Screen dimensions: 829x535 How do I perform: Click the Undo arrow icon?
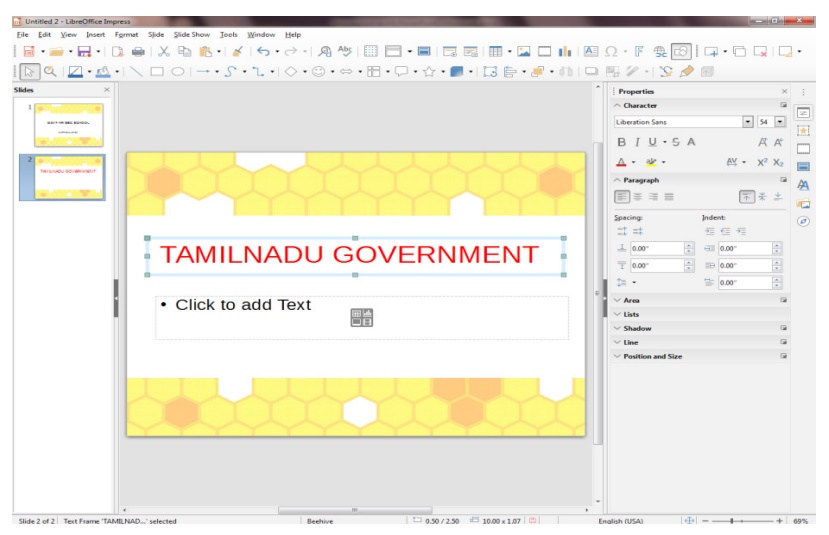263,51
